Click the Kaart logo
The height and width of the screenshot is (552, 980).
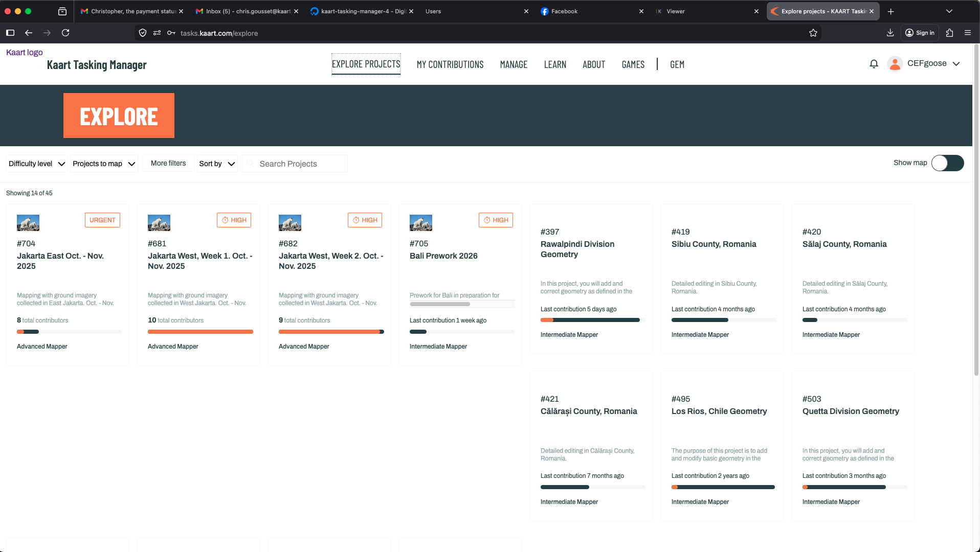pyautogui.click(x=24, y=52)
